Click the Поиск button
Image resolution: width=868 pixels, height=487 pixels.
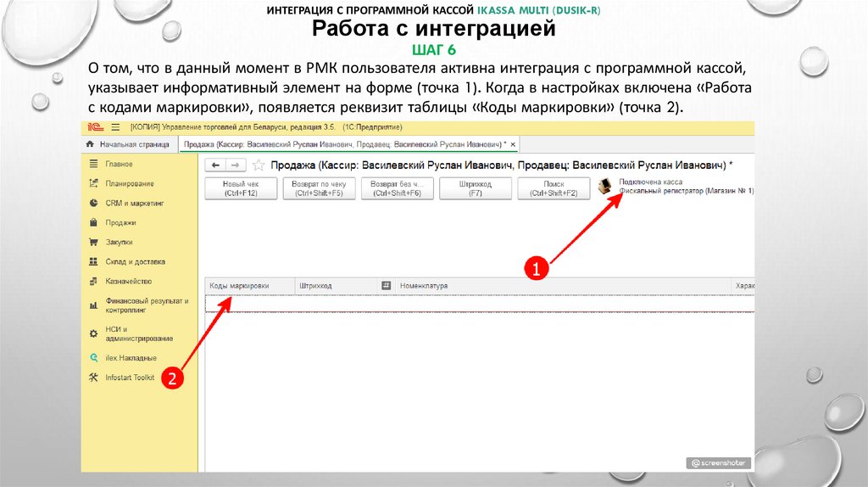coord(554,188)
